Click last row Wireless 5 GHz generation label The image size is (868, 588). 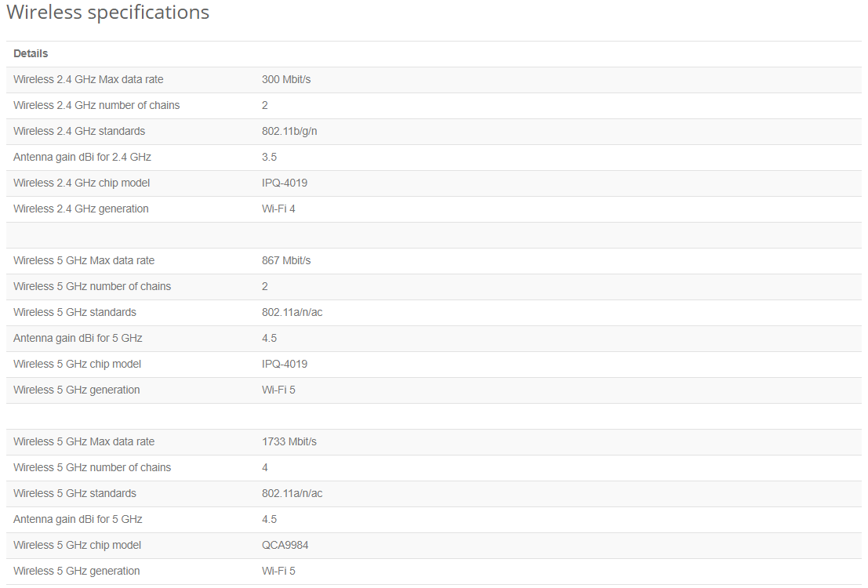coord(76,571)
